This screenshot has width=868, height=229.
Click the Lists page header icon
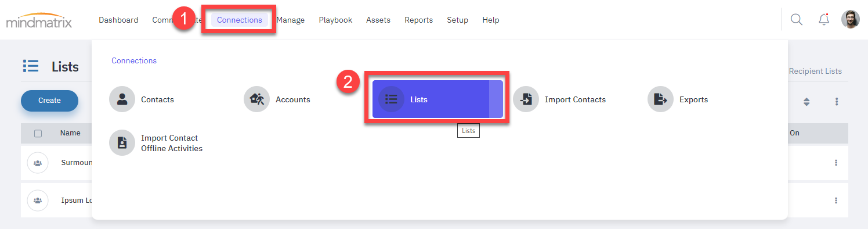pos(31,66)
